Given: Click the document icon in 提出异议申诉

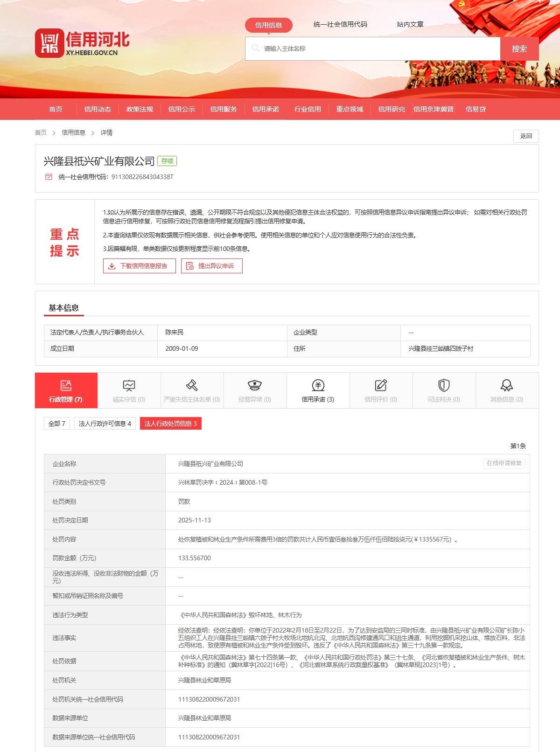Looking at the screenshot, I should 190,266.
